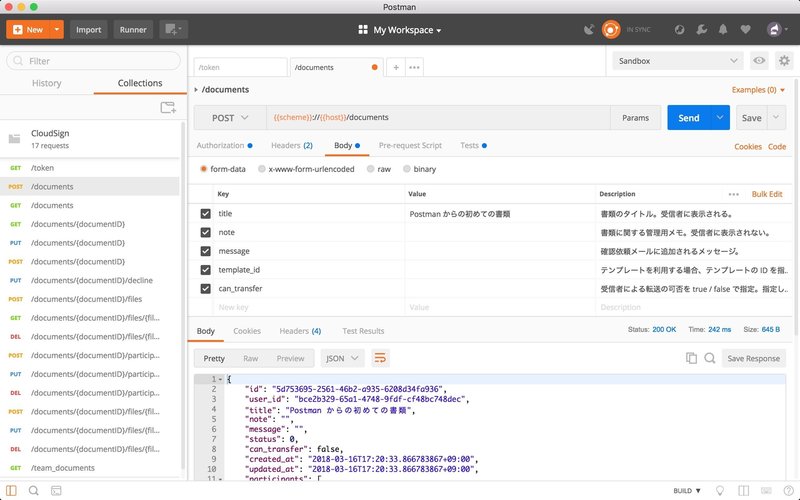Click the Save Response button

[x=754, y=358]
